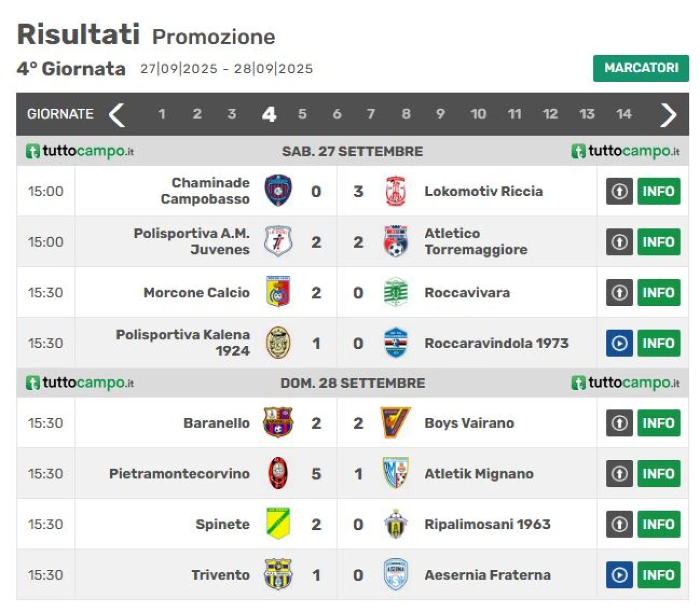Click INFO for Chaminade Campobasso match
The image size is (700, 612).
[x=658, y=191]
